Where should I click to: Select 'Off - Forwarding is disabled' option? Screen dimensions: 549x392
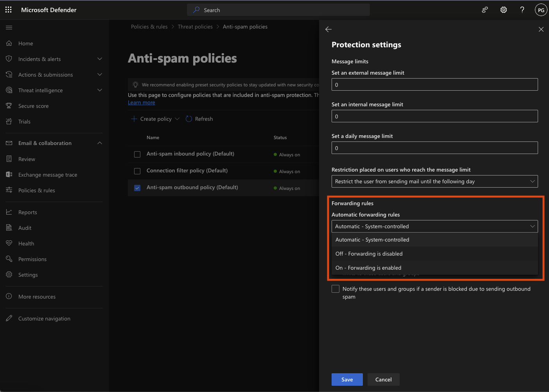pos(434,254)
